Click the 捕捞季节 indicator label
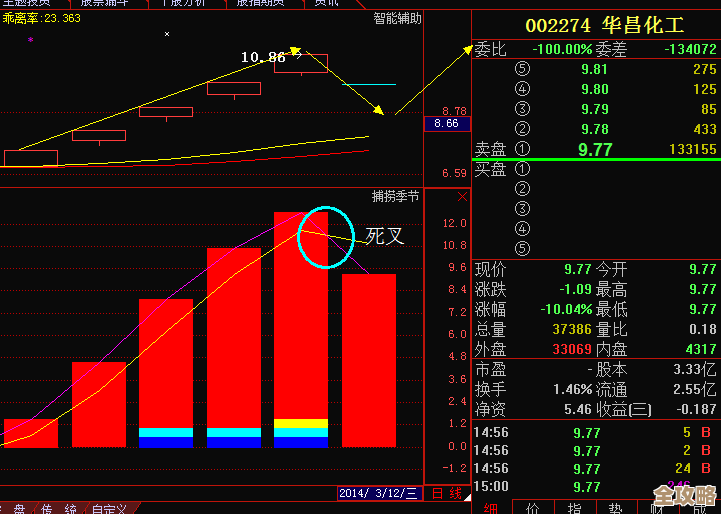This screenshot has height=514, width=721. (396, 196)
